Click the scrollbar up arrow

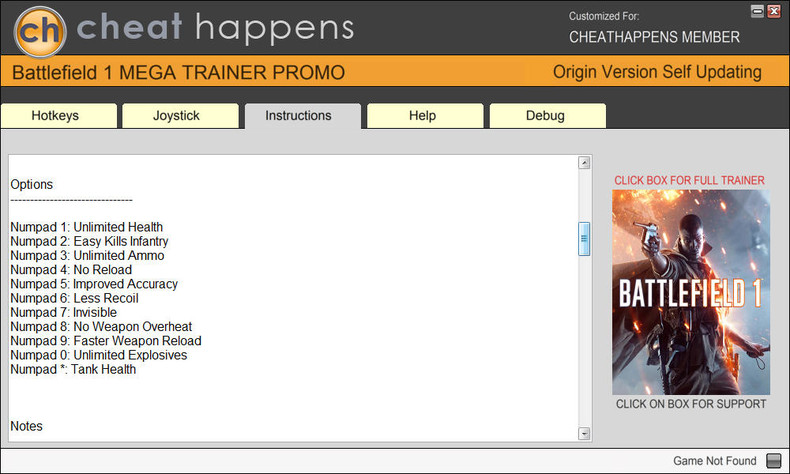coord(584,162)
